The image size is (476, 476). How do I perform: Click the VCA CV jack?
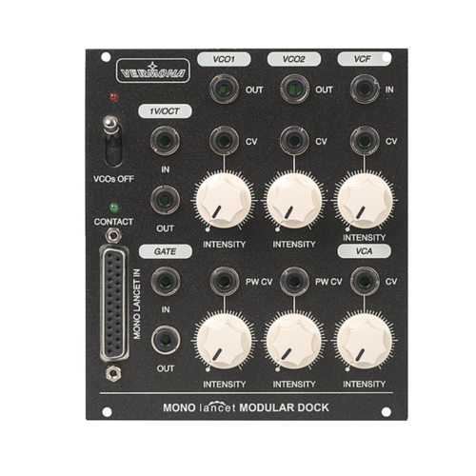tap(365, 281)
